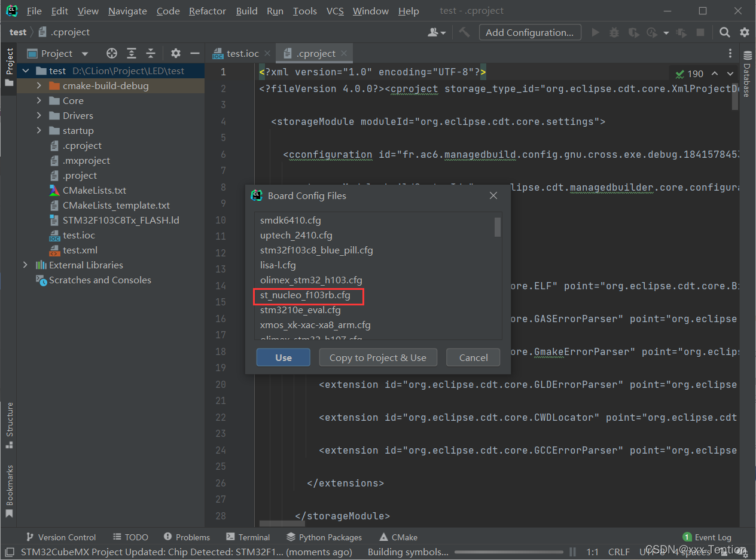This screenshot has width=756, height=560.
Task: Open the Terminal tool window
Action: point(248,537)
